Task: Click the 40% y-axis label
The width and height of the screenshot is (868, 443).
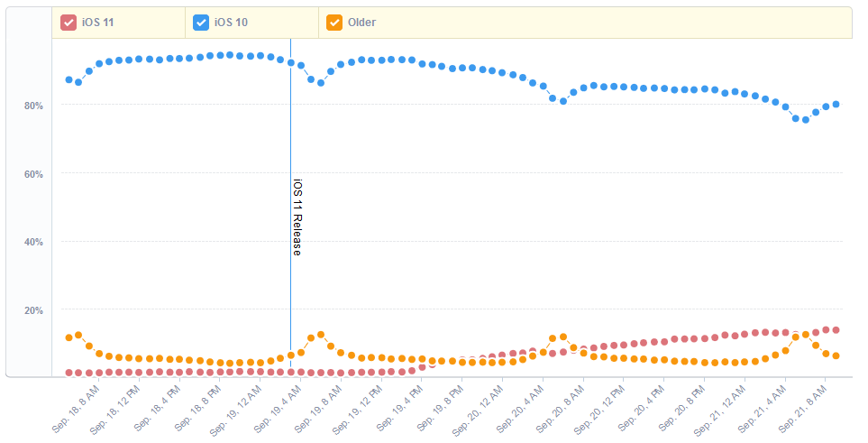Action: [x=34, y=243]
